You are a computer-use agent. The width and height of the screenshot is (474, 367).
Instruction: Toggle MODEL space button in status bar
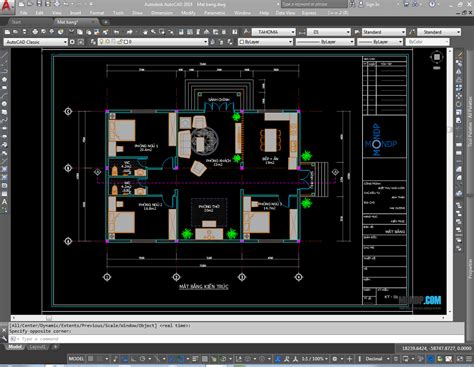tap(76, 359)
